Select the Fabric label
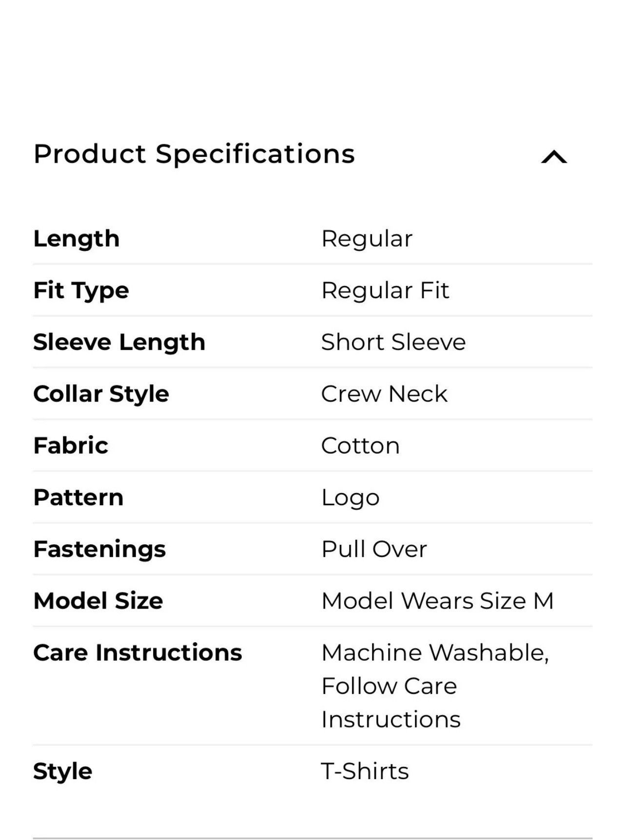This screenshot has width=626, height=840. [71, 445]
